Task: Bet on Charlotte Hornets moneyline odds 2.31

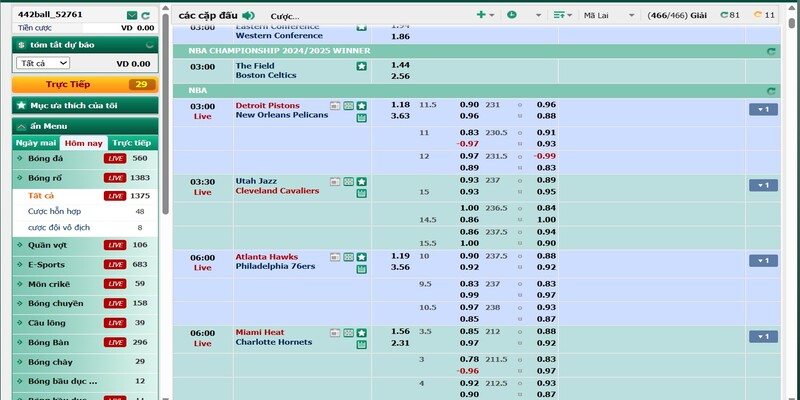Action: click(x=401, y=343)
